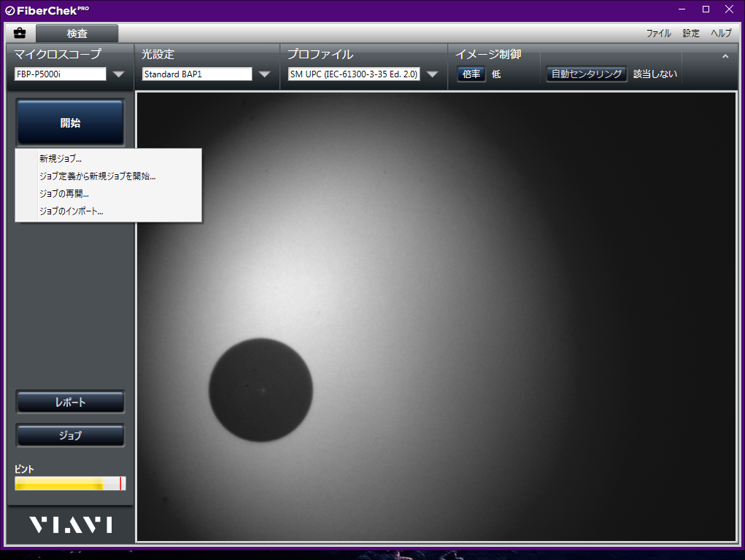Click the レポート button
Viewport: 745px width, 560px height.
pos(70,402)
